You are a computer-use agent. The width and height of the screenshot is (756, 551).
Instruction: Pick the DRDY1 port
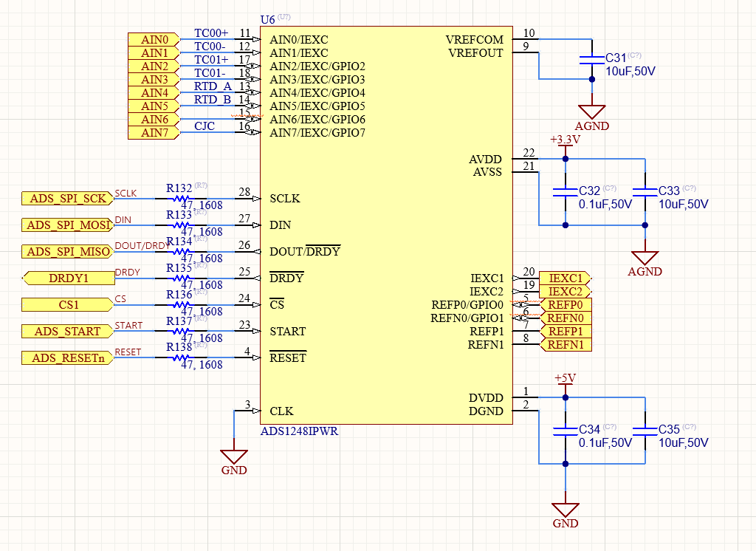pos(68,278)
